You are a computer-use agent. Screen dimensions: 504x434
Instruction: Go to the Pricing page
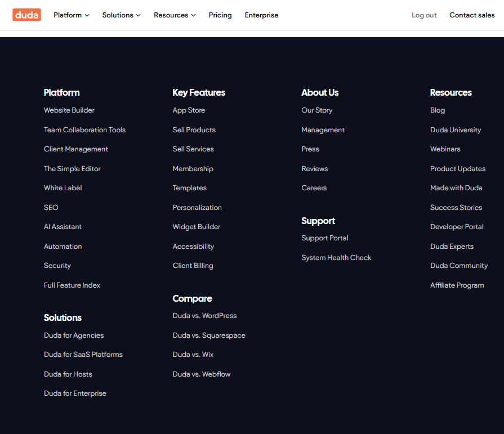[x=220, y=15]
